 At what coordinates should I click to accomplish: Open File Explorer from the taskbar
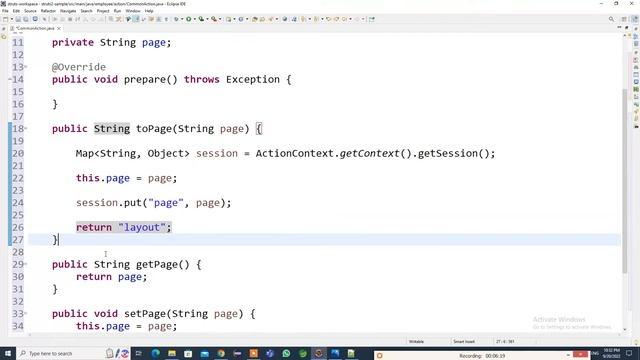click(172, 353)
